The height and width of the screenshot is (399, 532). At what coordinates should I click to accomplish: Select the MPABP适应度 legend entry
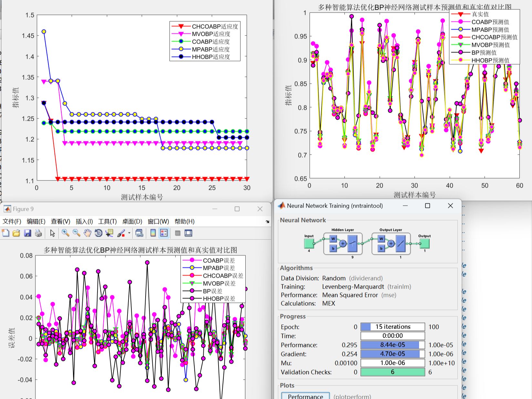[x=200, y=49]
